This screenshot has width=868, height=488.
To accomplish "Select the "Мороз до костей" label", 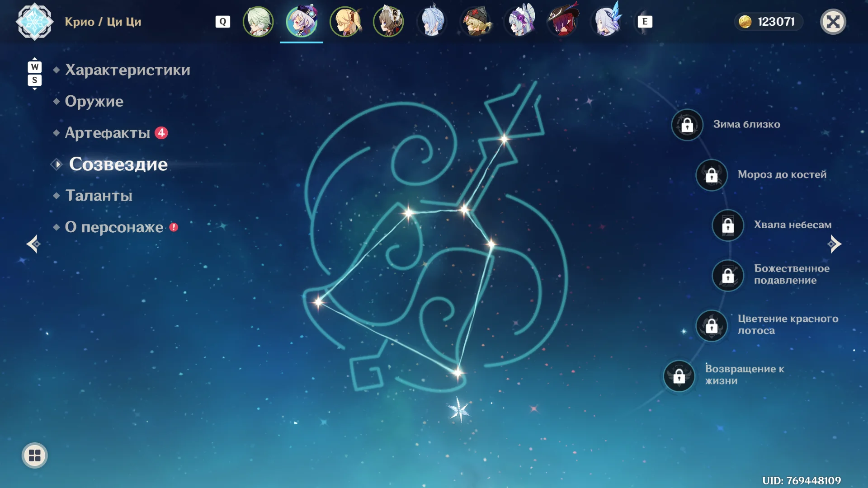I will (782, 174).
